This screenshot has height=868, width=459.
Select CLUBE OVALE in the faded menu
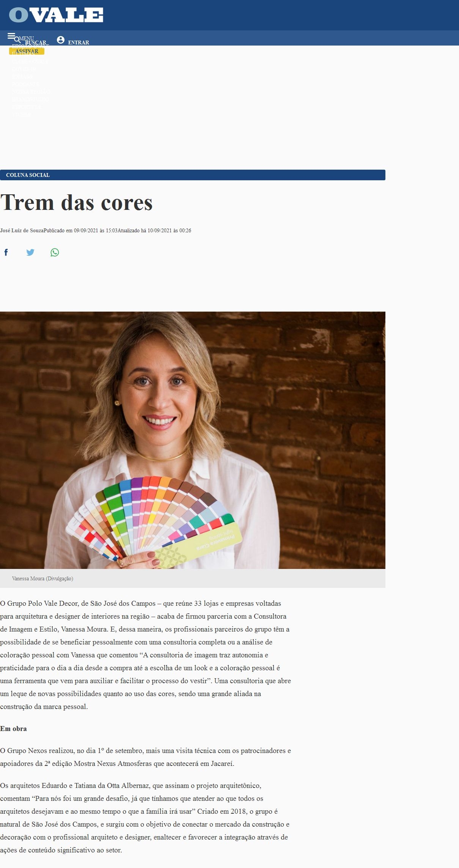click(x=30, y=61)
